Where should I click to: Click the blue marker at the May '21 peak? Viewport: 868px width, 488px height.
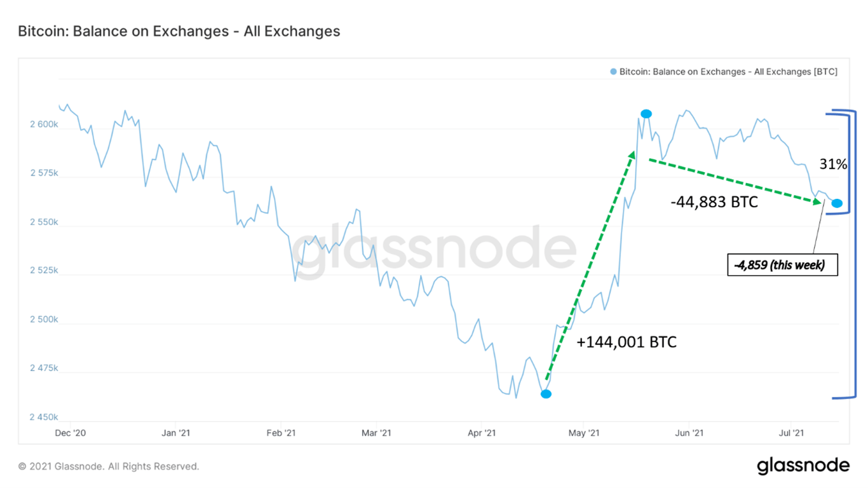pyautogui.click(x=646, y=114)
